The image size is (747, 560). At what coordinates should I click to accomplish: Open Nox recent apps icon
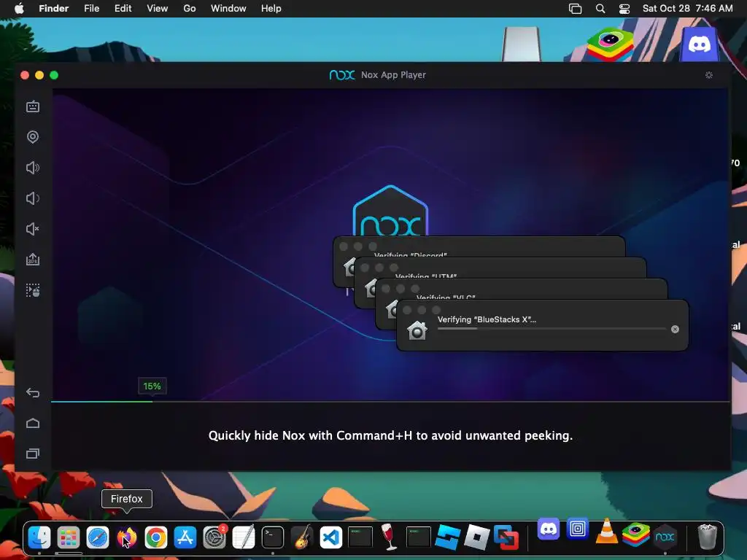(x=33, y=454)
